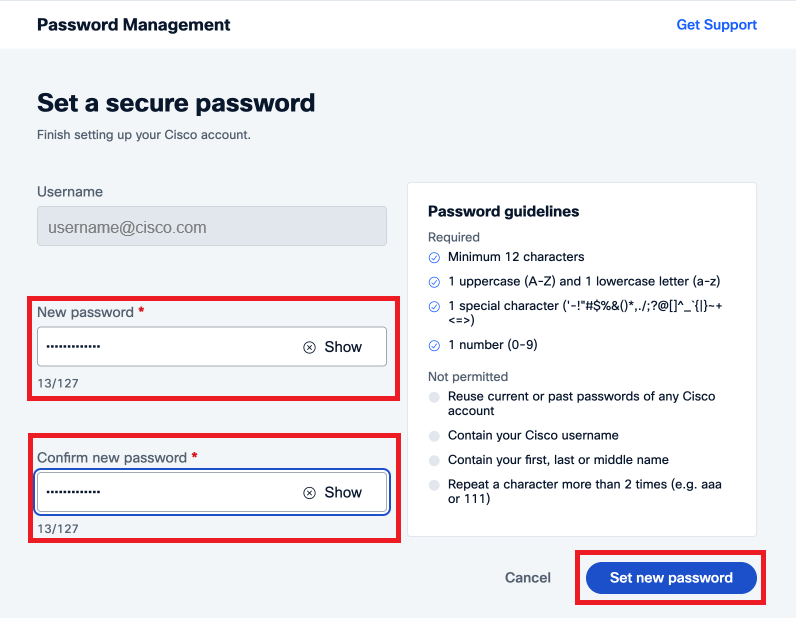Select the disabled Username field
The image size is (796, 618).
[x=211, y=227]
